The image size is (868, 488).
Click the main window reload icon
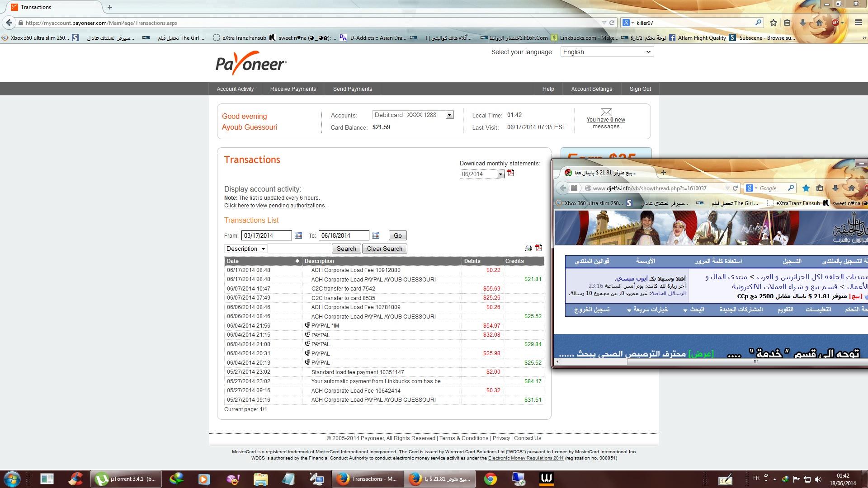[612, 23]
